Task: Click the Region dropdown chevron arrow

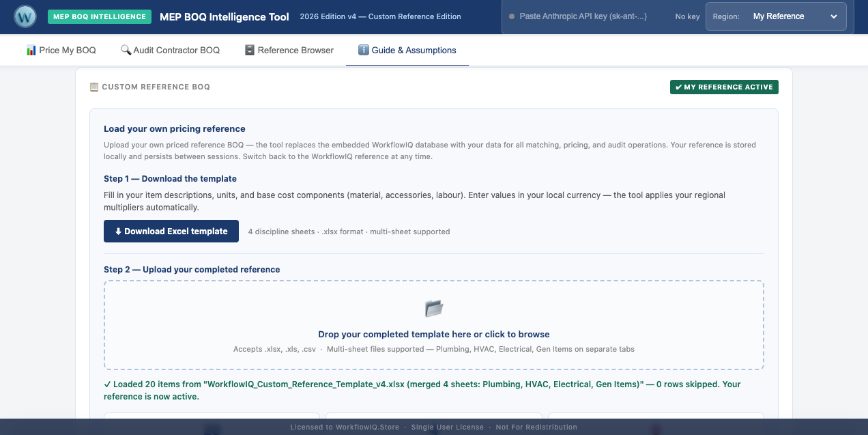Action: click(834, 16)
